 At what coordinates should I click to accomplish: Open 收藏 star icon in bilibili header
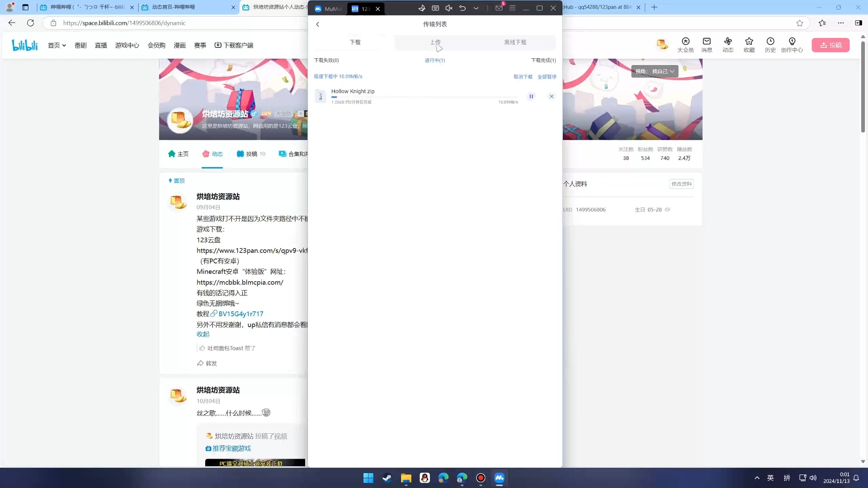[x=749, y=45]
